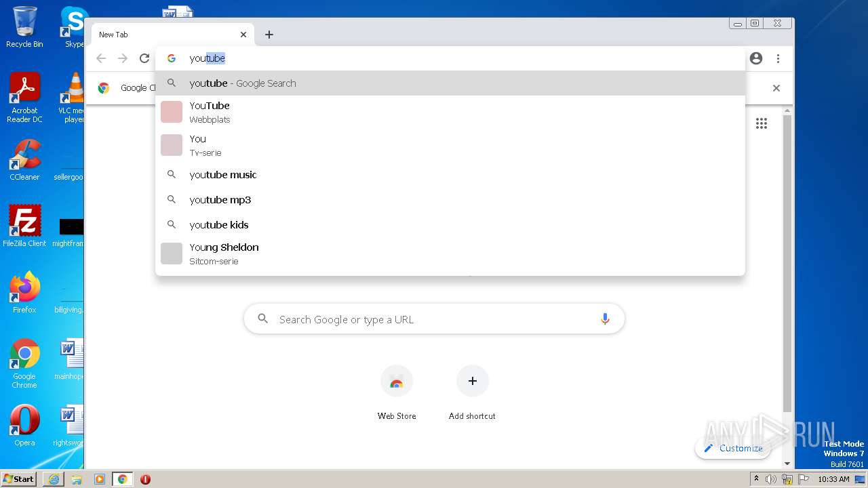
Task: Open FileZilla Client desktop icon
Action: point(24,226)
